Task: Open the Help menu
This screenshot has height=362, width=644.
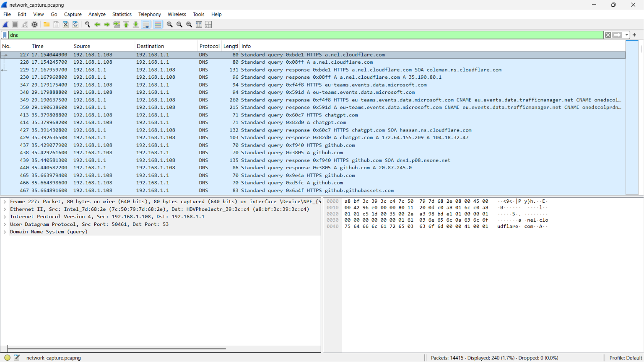Action: 216,14
